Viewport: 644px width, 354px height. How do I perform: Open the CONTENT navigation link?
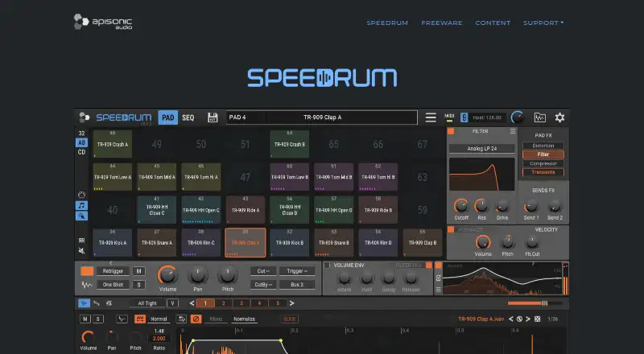493,23
